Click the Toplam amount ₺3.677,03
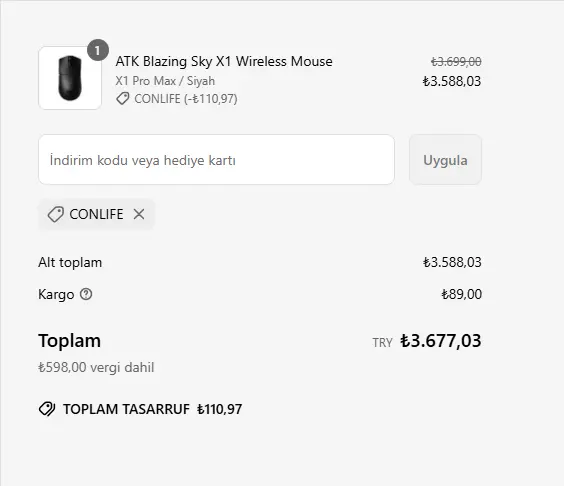 click(441, 341)
